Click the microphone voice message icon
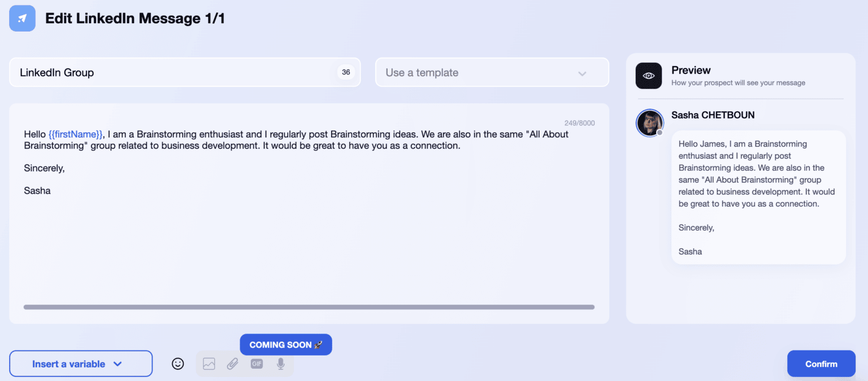 coord(281,364)
